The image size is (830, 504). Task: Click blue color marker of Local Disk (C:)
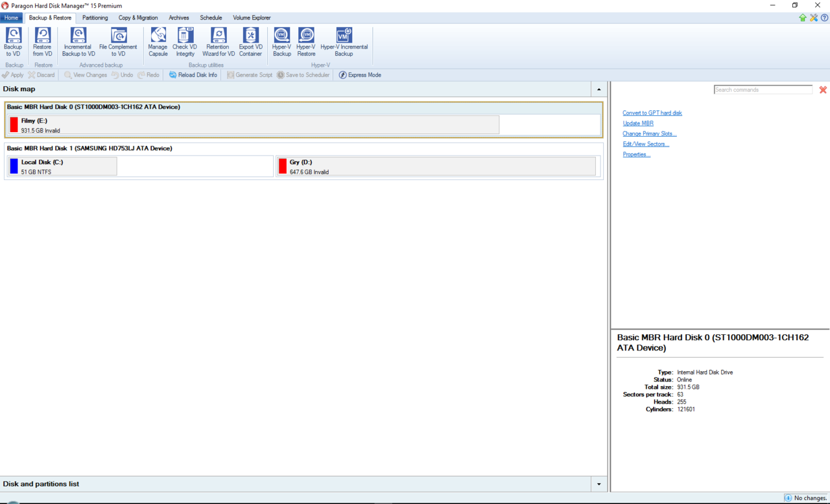(x=14, y=166)
